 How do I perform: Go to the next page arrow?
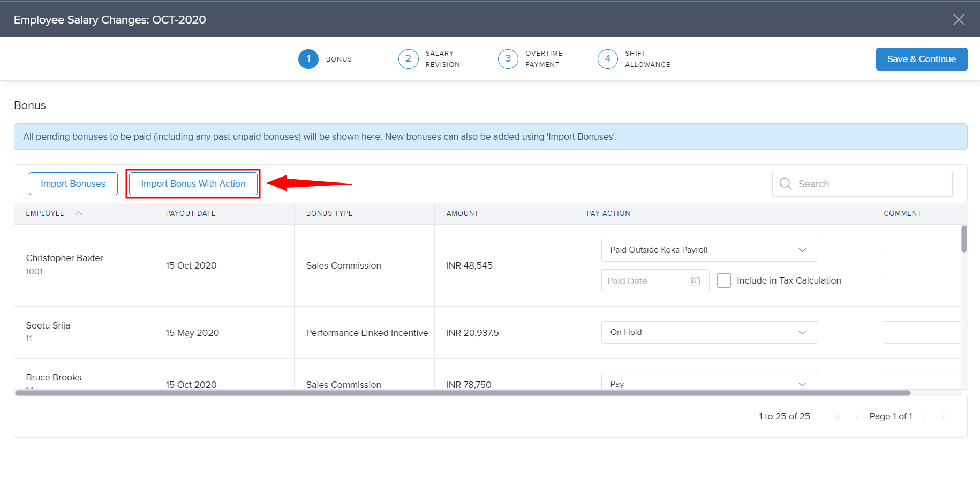click(924, 417)
